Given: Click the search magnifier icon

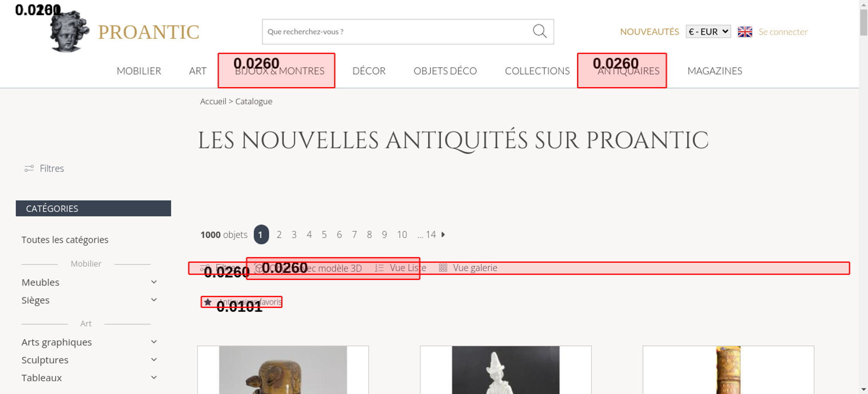Looking at the screenshot, I should tap(539, 31).
